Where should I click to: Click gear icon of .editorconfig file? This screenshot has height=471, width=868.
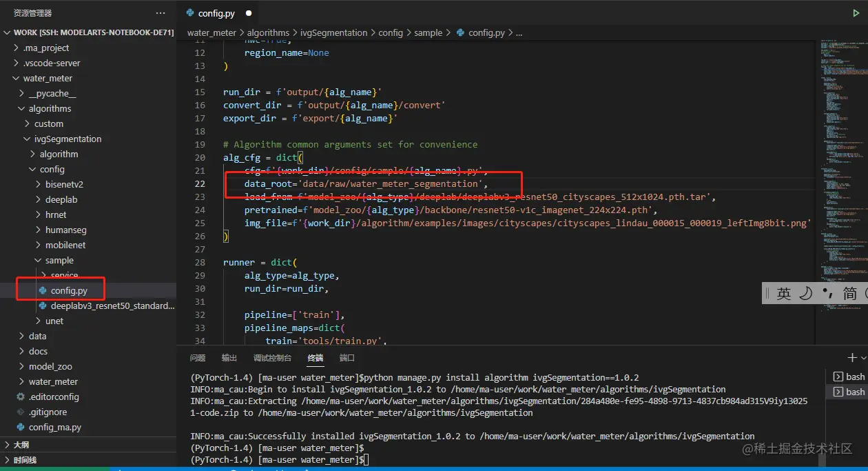coord(21,397)
